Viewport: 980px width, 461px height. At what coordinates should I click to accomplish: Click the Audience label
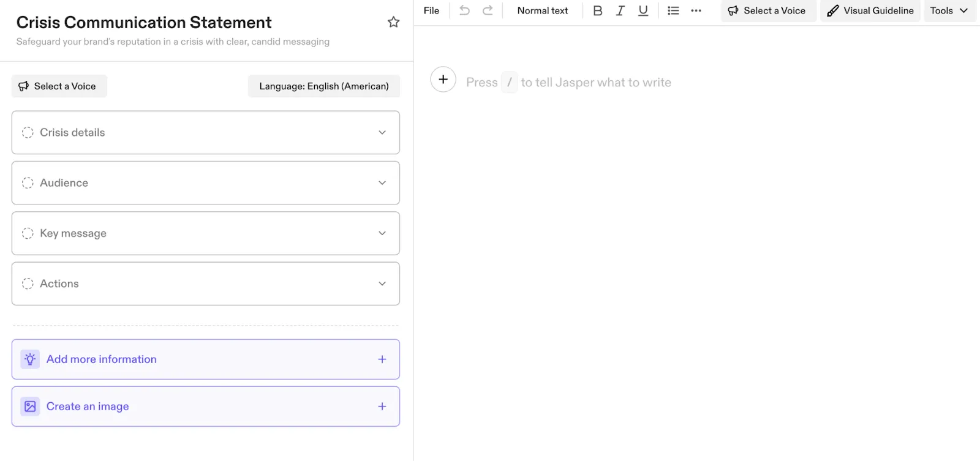64,183
